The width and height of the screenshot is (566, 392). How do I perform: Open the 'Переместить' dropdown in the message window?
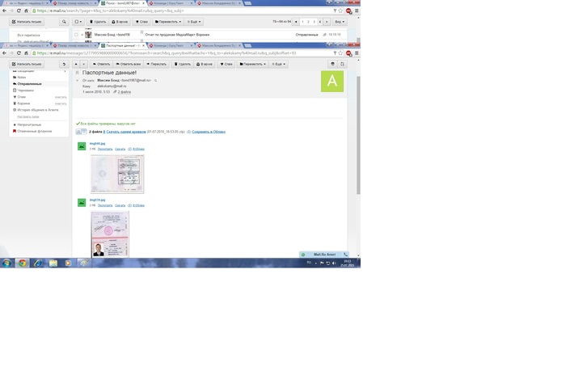point(252,64)
